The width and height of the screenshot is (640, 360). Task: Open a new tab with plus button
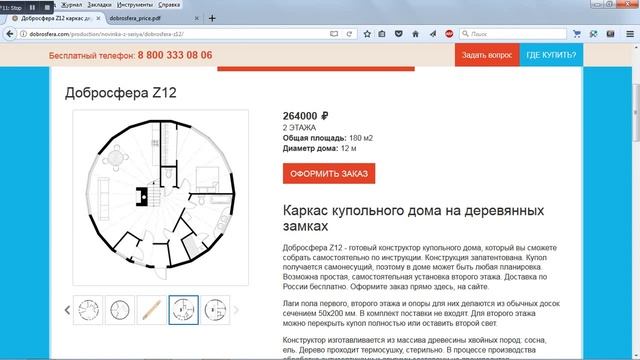[212, 18]
